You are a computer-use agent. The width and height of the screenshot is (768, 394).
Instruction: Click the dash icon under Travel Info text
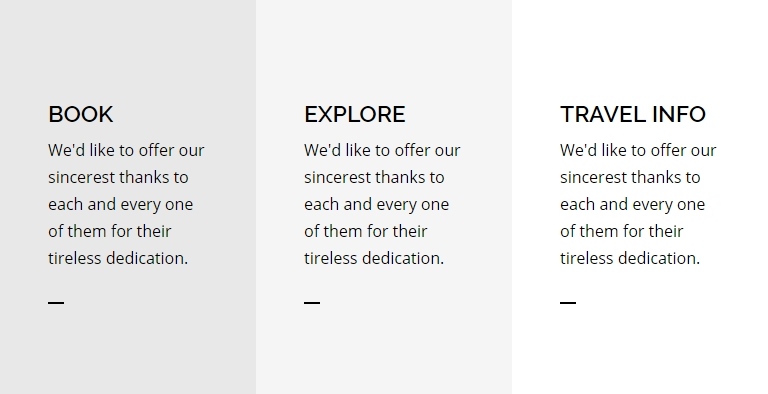pyautogui.click(x=568, y=303)
